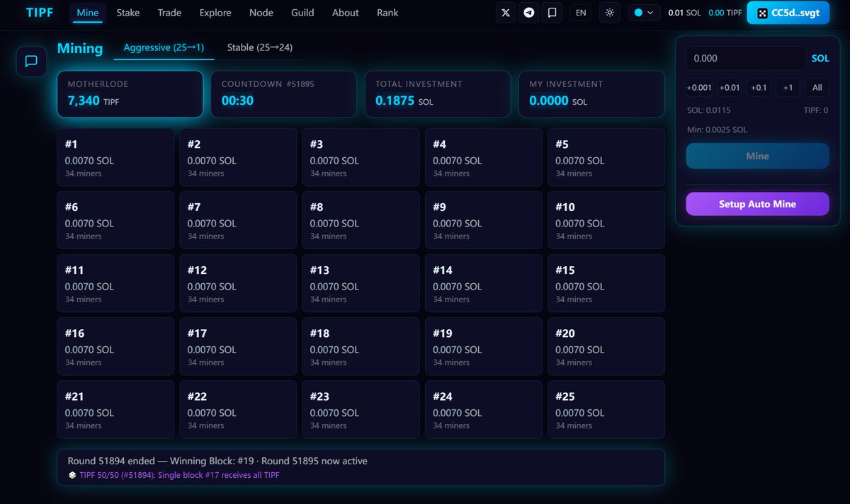Viewport: 850px width, 504px height.
Task: Open the X (Twitter) social link icon
Action: click(x=505, y=13)
